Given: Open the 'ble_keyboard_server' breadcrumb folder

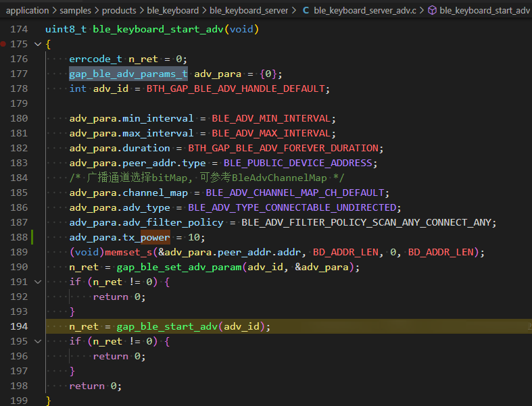Looking at the screenshot, I should coord(249,10).
